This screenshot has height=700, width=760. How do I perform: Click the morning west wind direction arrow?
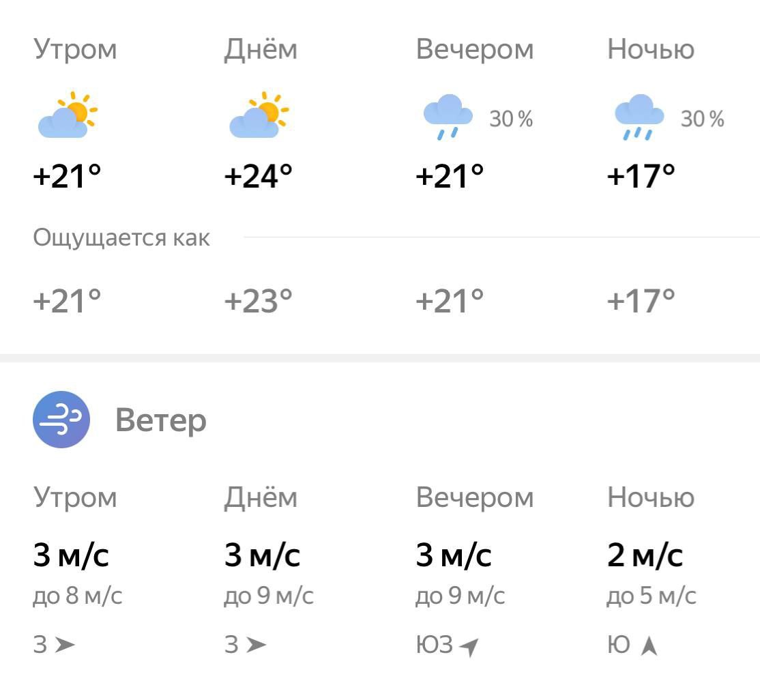tap(65, 644)
